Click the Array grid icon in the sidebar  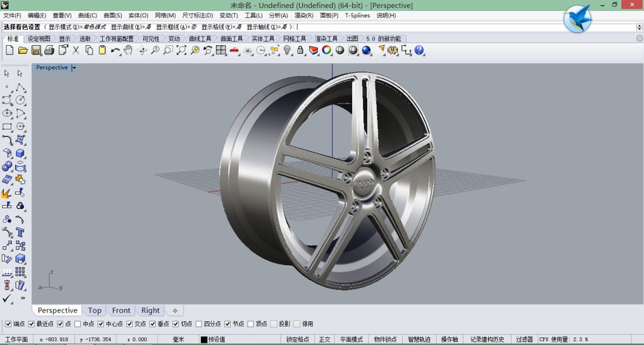[x=20, y=272]
